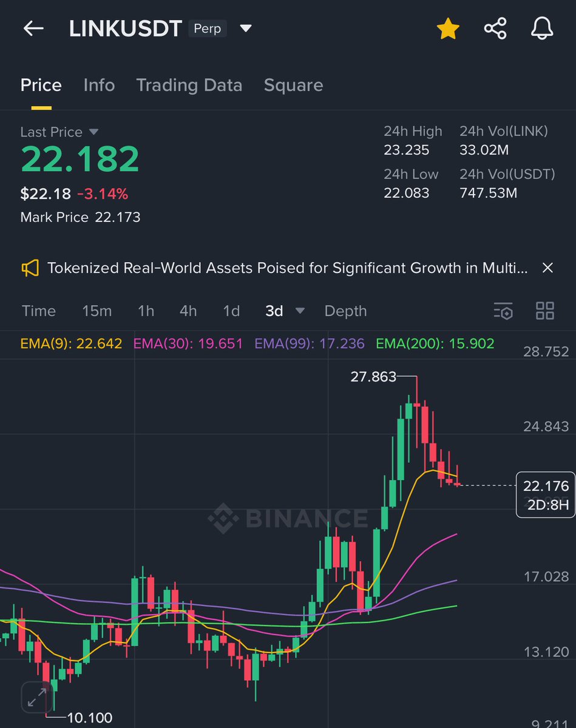Open the Tokenized Real-World Assets news banner

click(x=288, y=268)
